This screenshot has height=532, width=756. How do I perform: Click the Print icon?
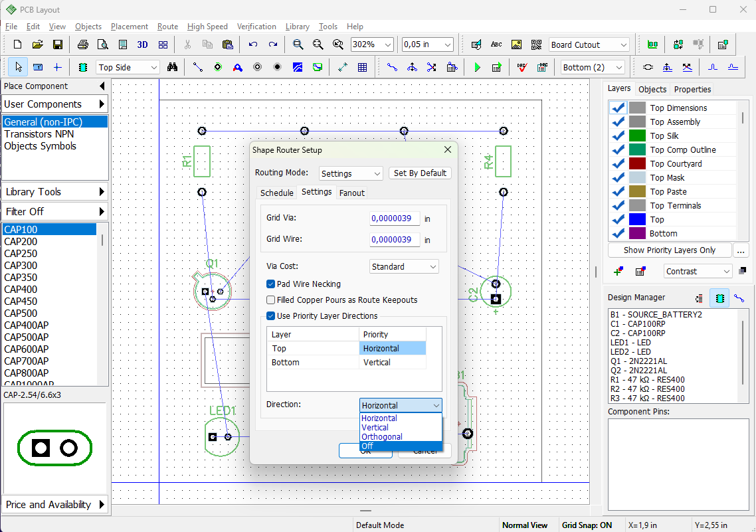83,44
